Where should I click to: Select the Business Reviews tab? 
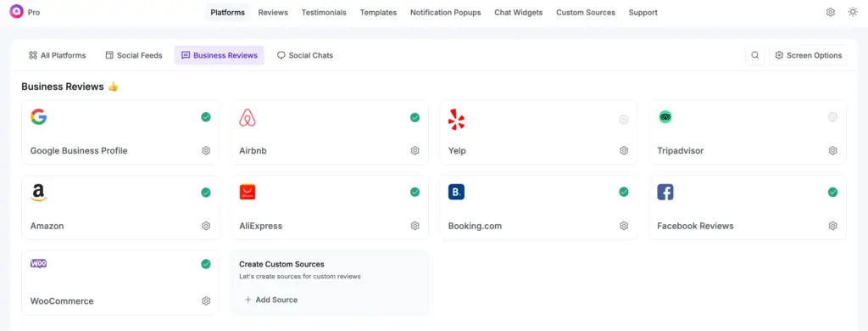[x=220, y=55]
